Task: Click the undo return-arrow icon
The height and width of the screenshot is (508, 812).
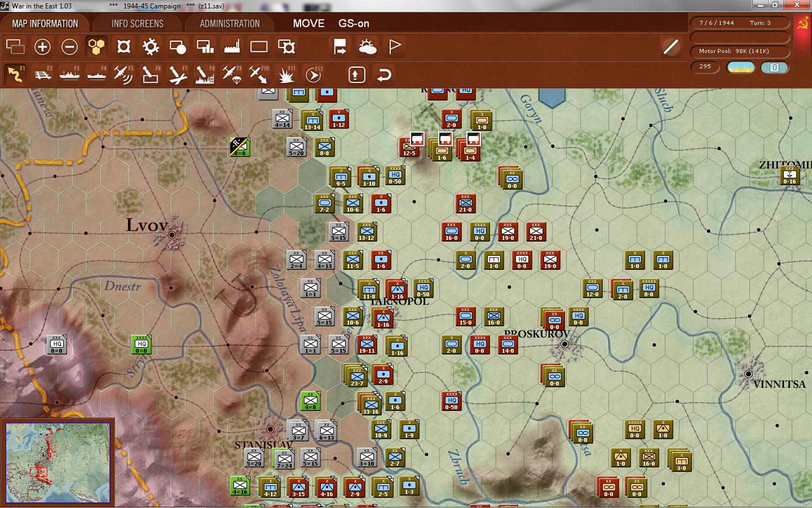Action: click(x=384, y=75)
